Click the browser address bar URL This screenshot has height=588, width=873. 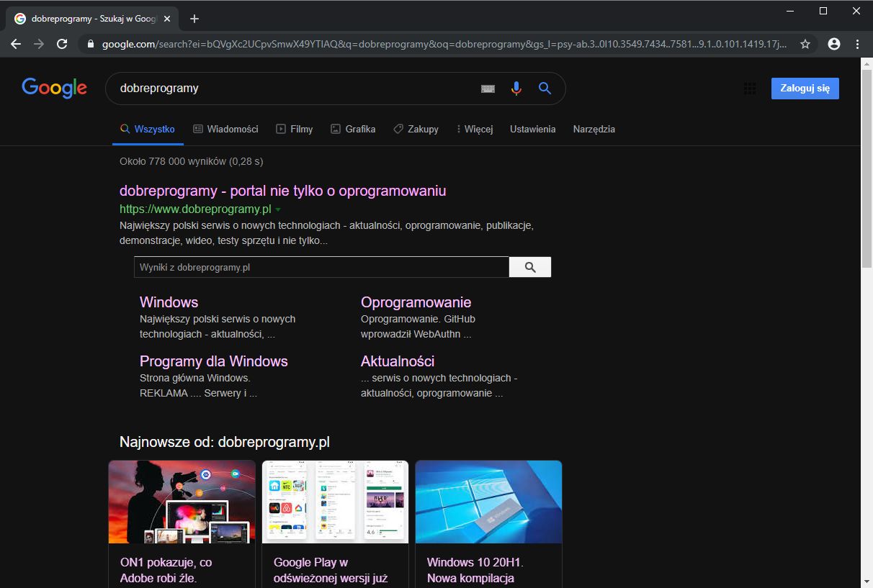pyautogui.click(x=444, y=44)
